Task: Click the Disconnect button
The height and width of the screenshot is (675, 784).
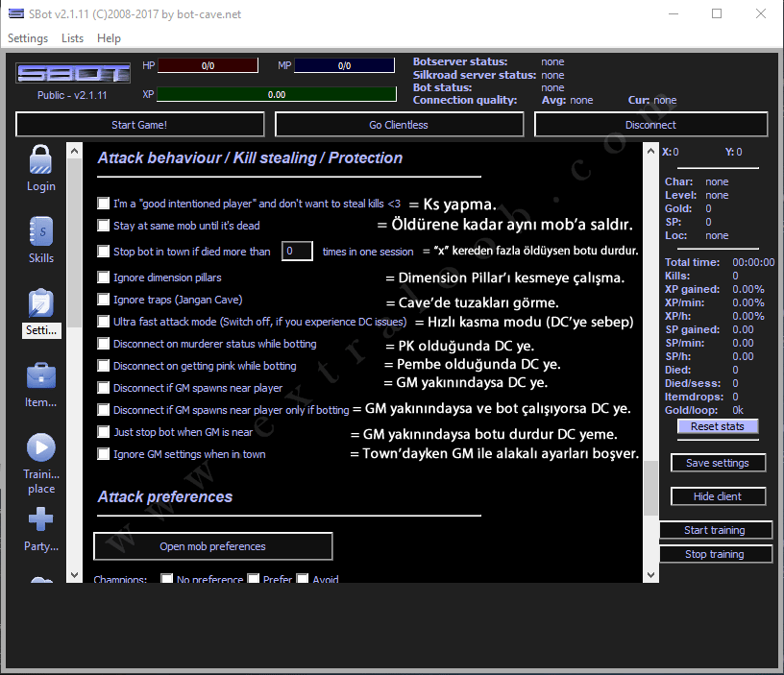Action: [x=651, y=125]
